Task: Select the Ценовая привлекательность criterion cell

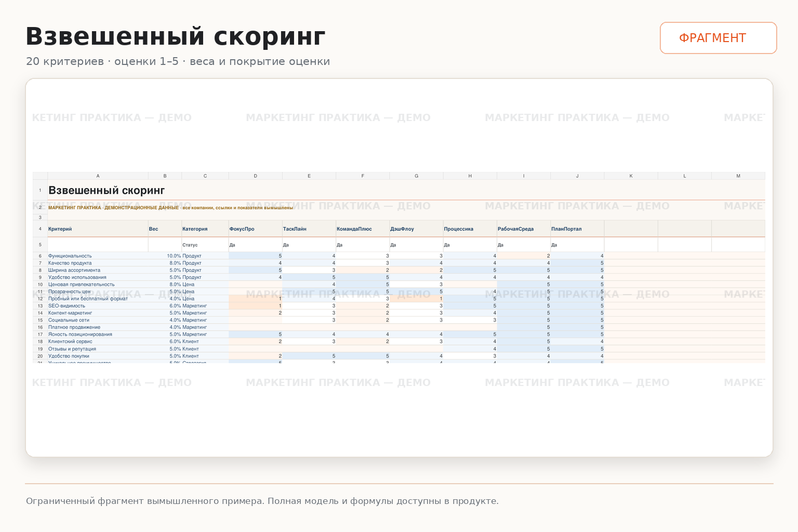Action: [x=98, y=285]
